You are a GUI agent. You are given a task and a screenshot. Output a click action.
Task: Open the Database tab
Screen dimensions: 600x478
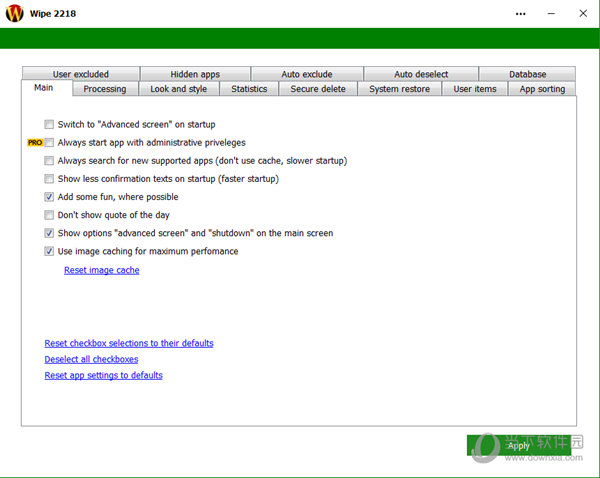[x=527, y=74]
